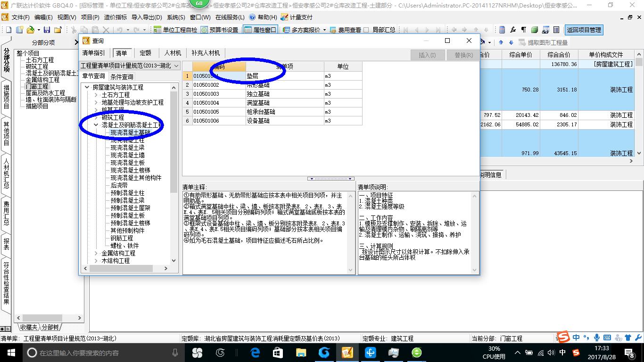Click the open-folder icon in toolbar
Screen dimensions: 644x362
pyautogui.click(x=30, y=30)
